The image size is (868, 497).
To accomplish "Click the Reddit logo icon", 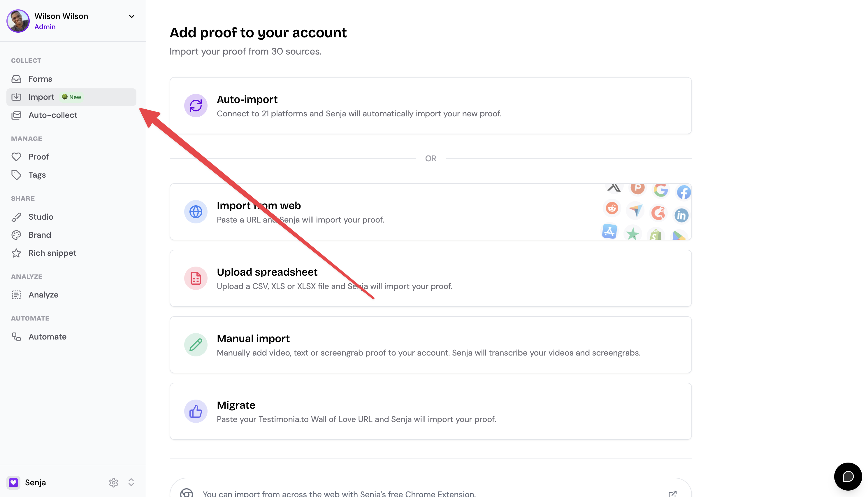I will tap(612, 208).
